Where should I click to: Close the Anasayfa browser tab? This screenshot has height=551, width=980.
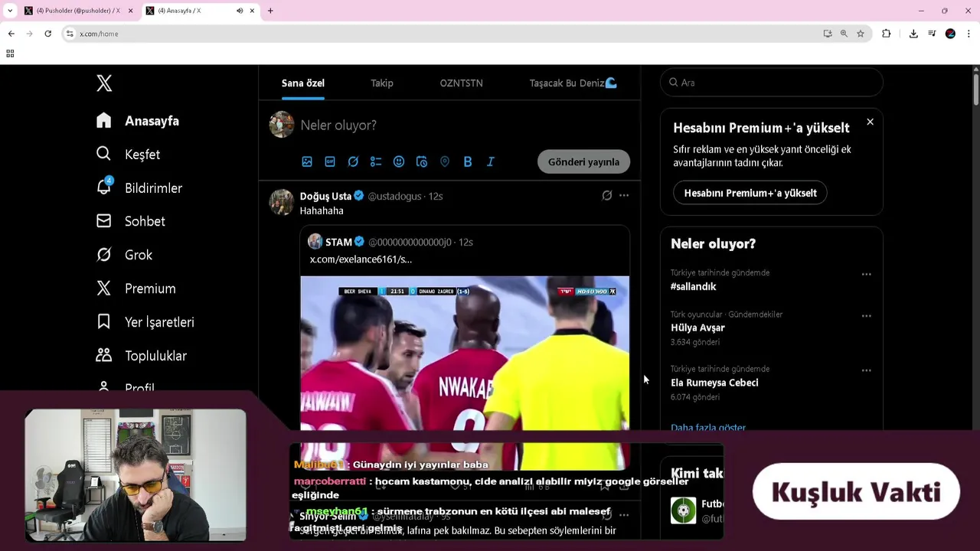[x=252, y=11]
